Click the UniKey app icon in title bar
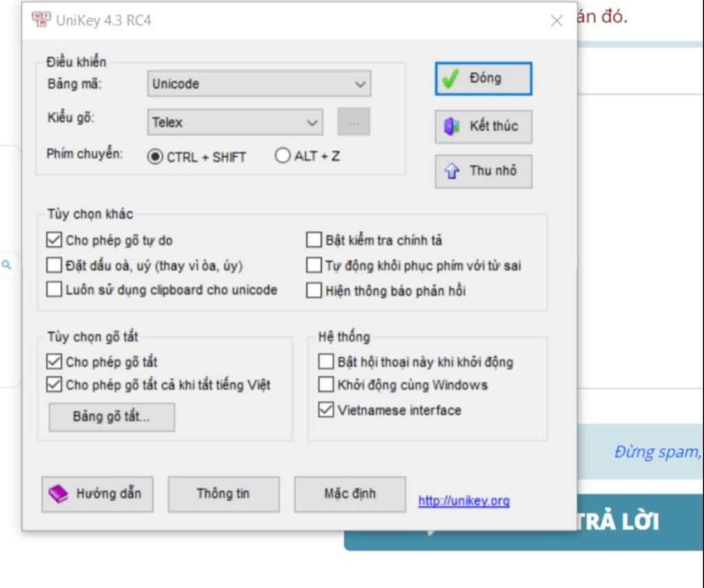Viewport: 704px width, 588px height. tap(41, 19)
